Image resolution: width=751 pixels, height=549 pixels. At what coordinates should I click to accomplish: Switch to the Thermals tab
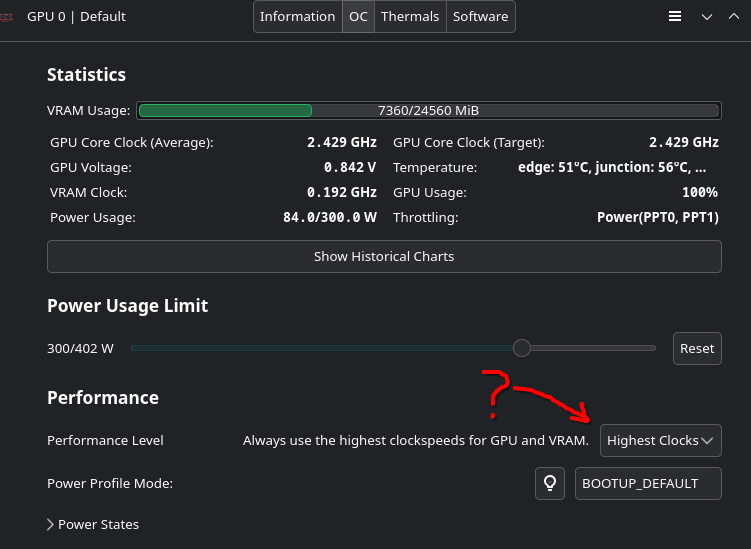409,17
